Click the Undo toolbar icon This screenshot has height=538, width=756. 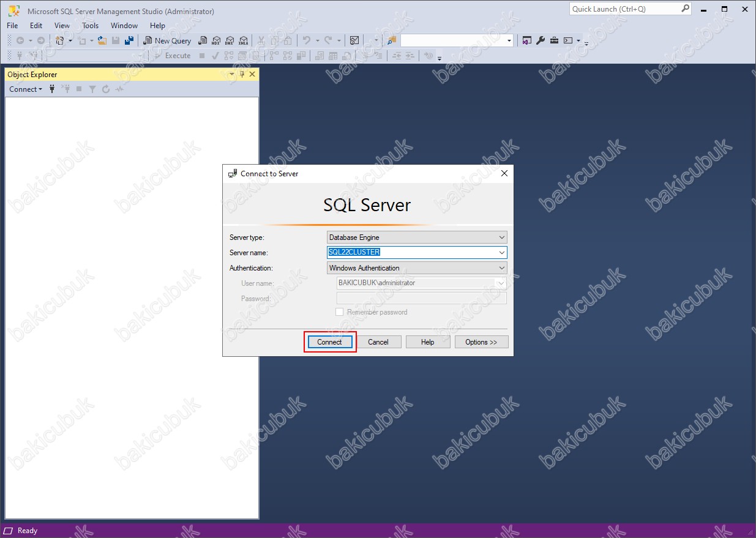point(307,40)
